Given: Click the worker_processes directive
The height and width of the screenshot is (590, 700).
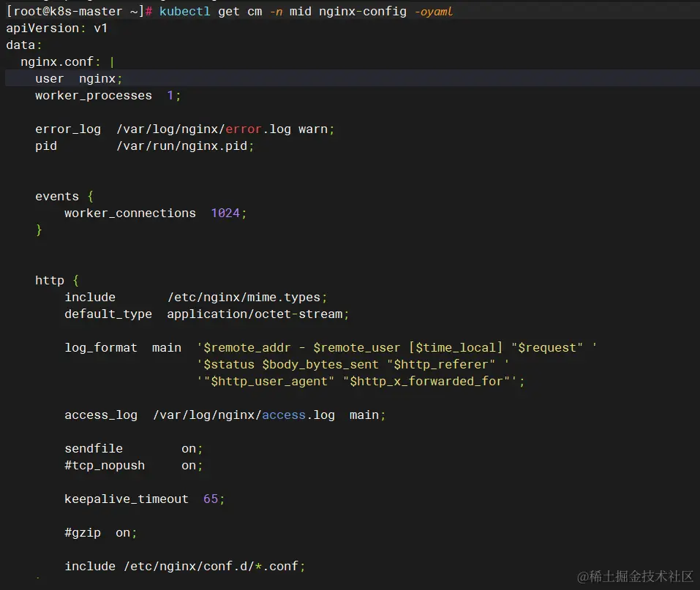Looking at the screenshot, I should tap(94, 96).
